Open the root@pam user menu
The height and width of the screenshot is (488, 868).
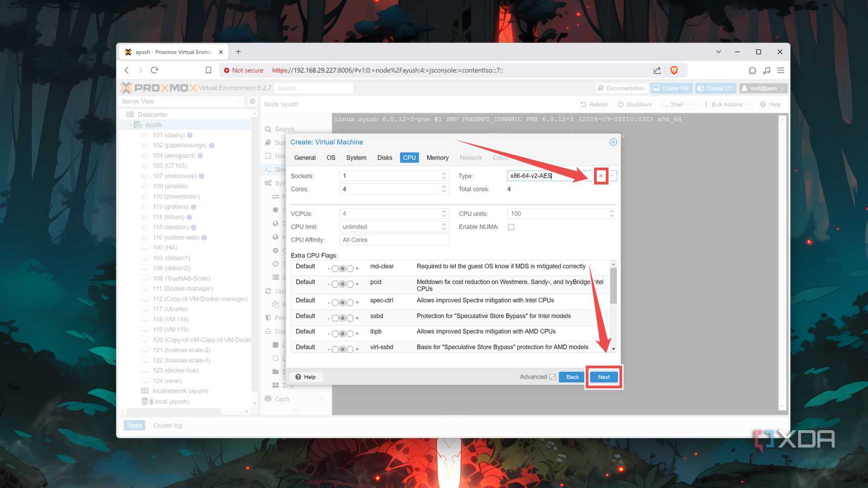[763, 88]
